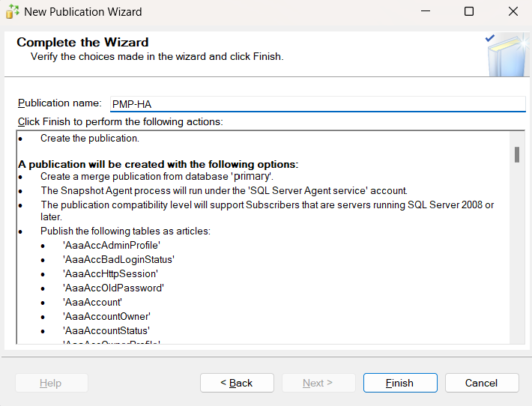Click the Snapshot Agent process summary line

click(x=223, y=190)
